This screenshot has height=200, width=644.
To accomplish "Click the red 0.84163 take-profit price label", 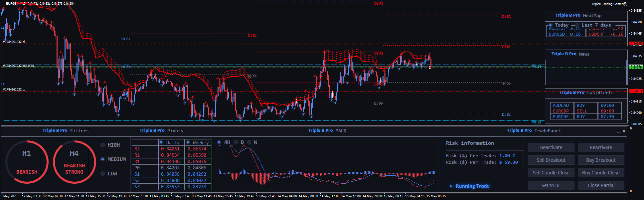I will (x=636, y=91).
